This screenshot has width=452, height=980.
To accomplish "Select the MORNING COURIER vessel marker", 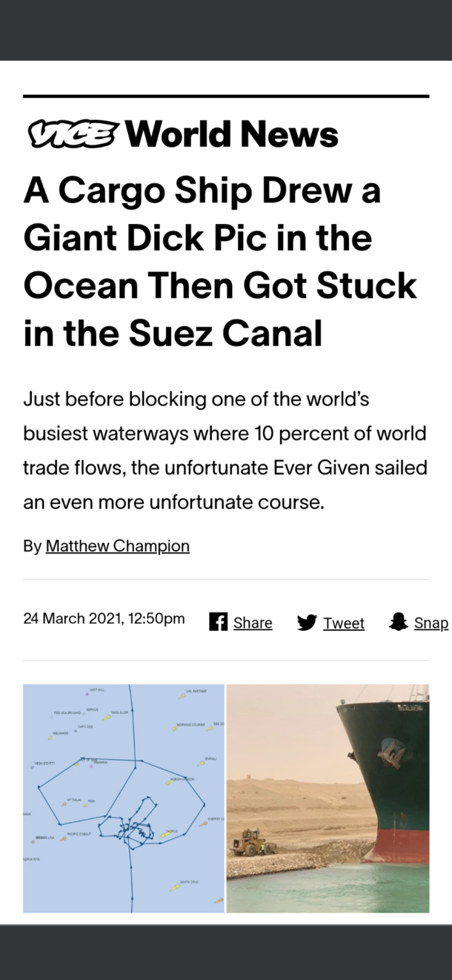I will [x=174, y=728].
